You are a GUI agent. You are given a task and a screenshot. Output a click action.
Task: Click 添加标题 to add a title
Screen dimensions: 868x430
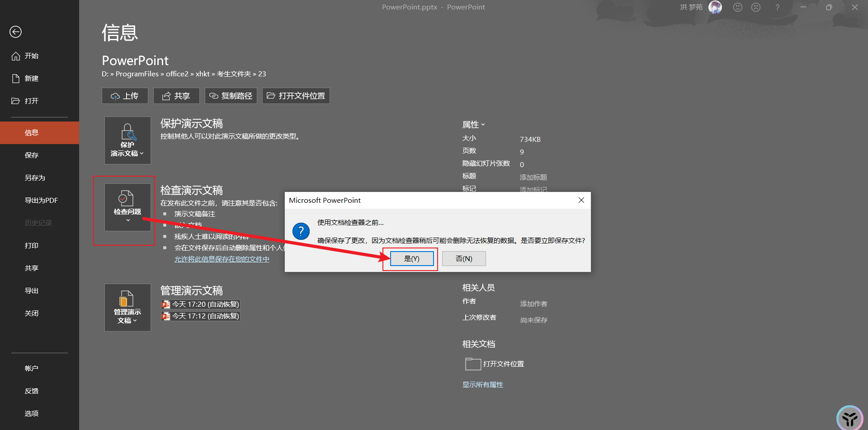point(533,178)
